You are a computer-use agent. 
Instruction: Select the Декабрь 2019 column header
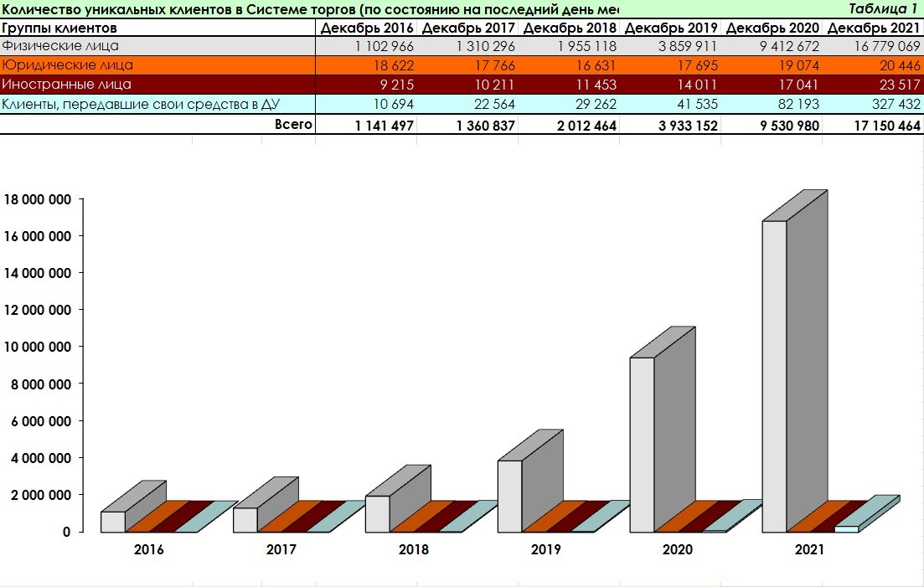point(670,28)
